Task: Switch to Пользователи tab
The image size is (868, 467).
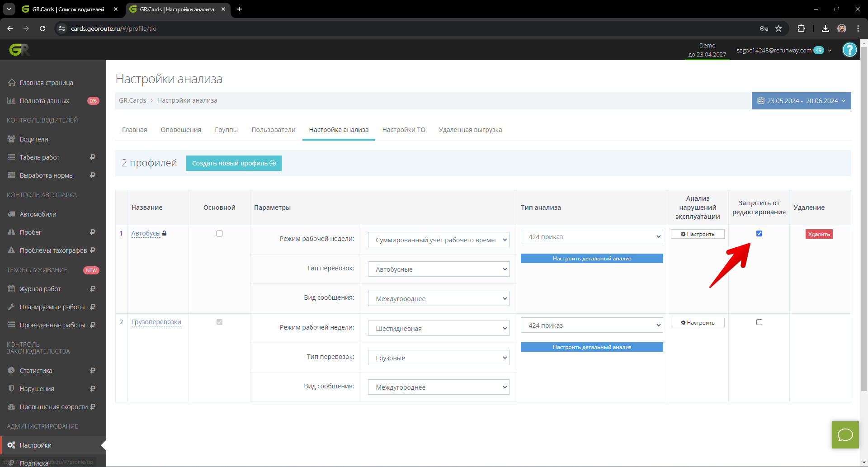Action: [x=274, y=130]
